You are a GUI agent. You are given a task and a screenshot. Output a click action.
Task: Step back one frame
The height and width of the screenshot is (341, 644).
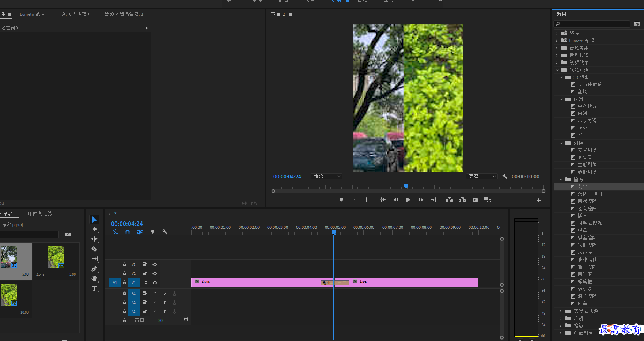coord(395,200)
